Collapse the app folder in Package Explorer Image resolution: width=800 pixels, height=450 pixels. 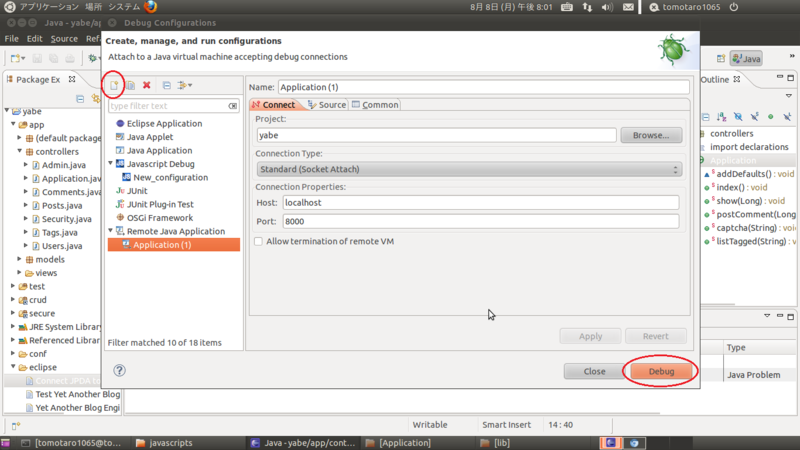(13, 124)
